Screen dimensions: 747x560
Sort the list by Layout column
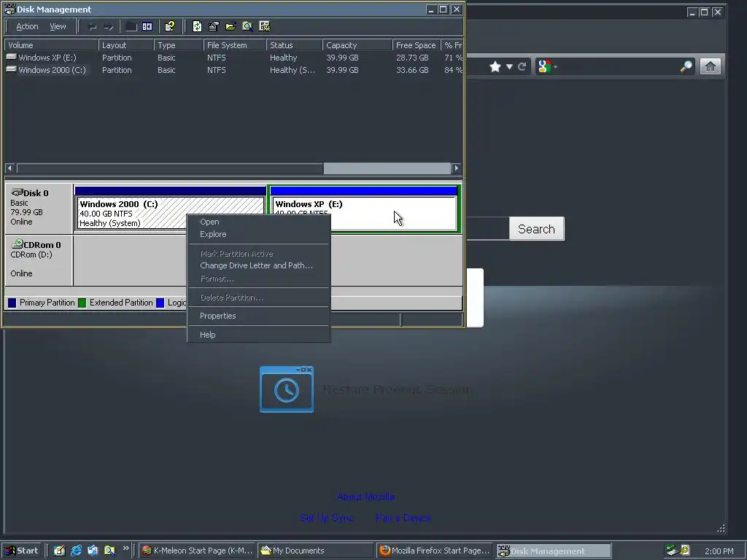126,45
